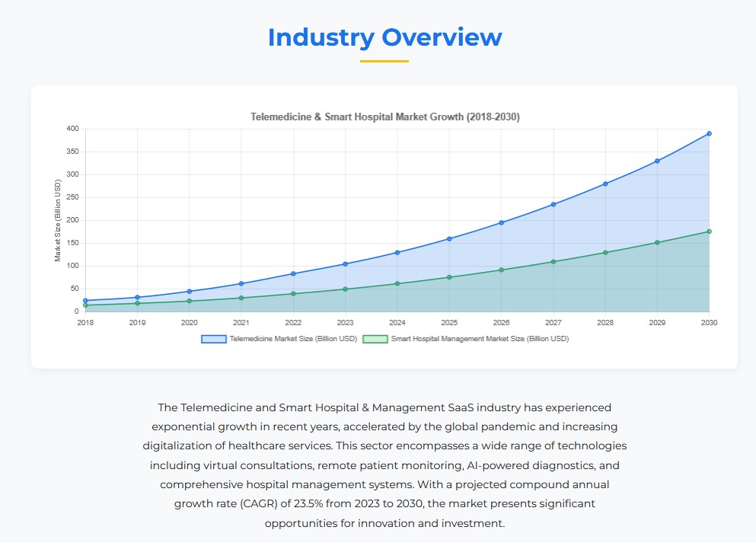Pick the Smart Hospital data point for 2022
Image resolution: width=756 pixels, height=543 pixels.
293,294
